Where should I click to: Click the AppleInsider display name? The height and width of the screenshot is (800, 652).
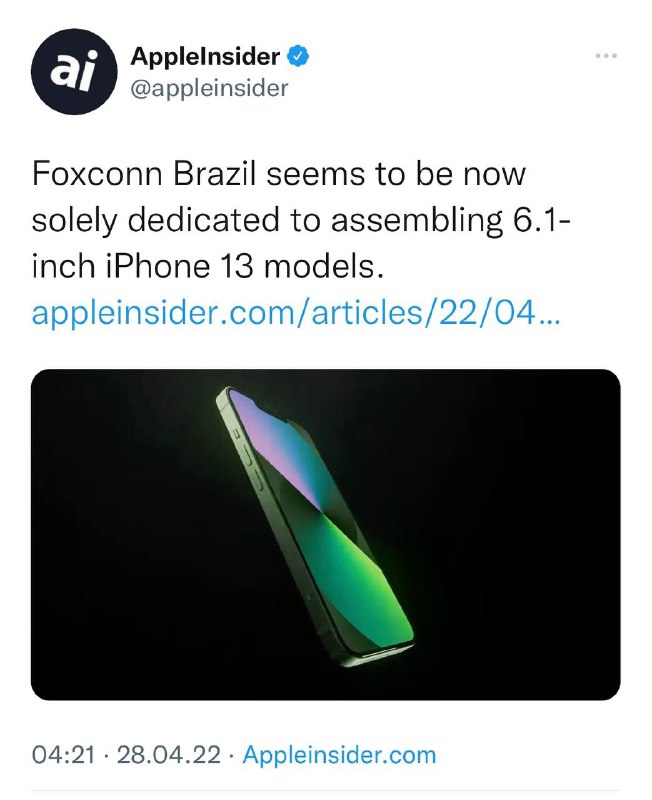[x=205, y=57]
